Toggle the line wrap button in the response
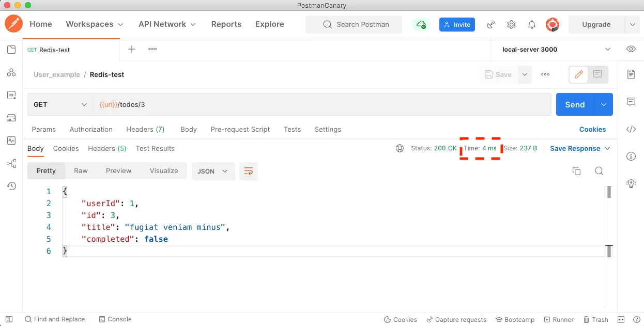This screenshot has height=326, width=644. click(249, 171)
